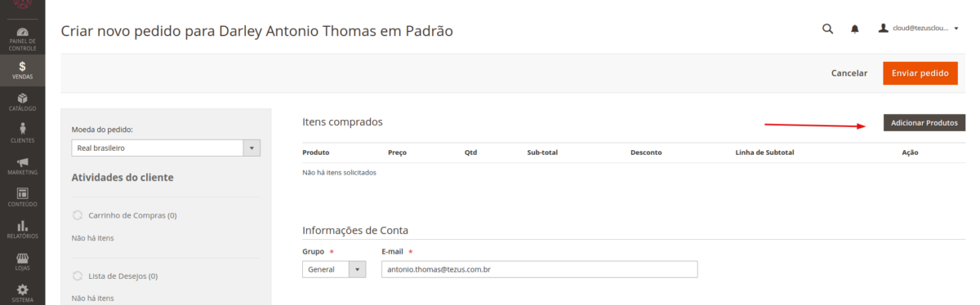This screenshot has height=305, width=980.
Task: Click the E-mail input field
Action: pyautogui.click(x=539, y=269)
